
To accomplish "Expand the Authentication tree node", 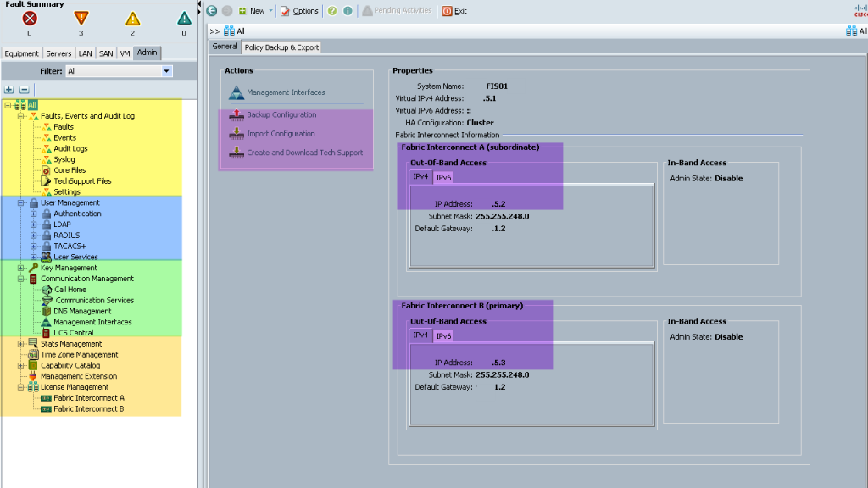I will coord(33,213).
